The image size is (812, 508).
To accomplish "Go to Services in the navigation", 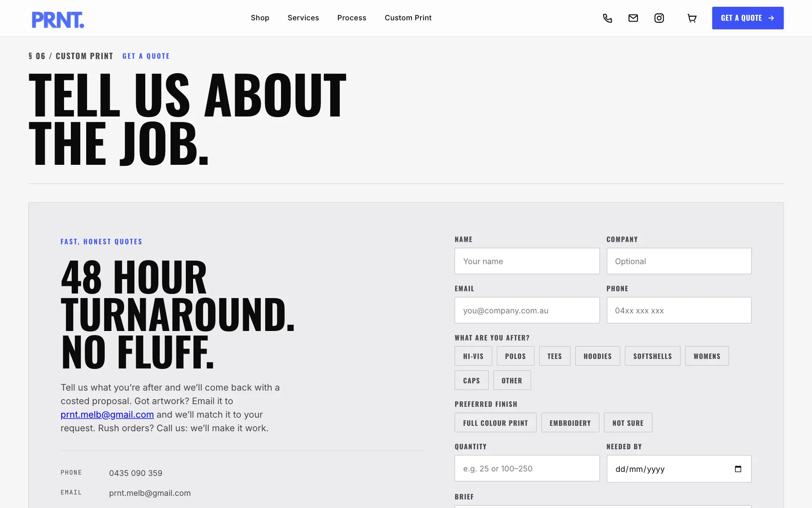I will 303,18.
